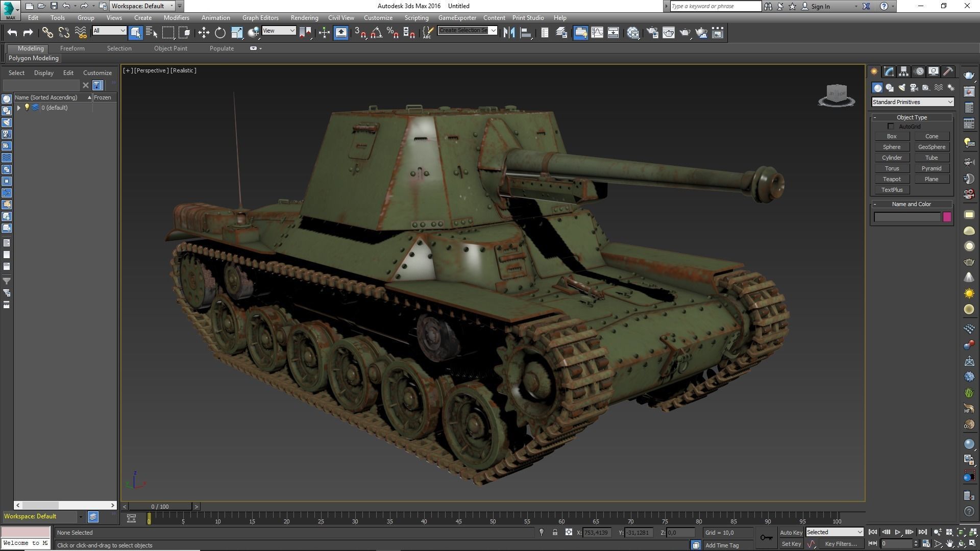Image resolution: width=980 pixels, height=551 pixels.
Task: Open the Workspace: Default dropdown
Action: [x=143, y=6]
